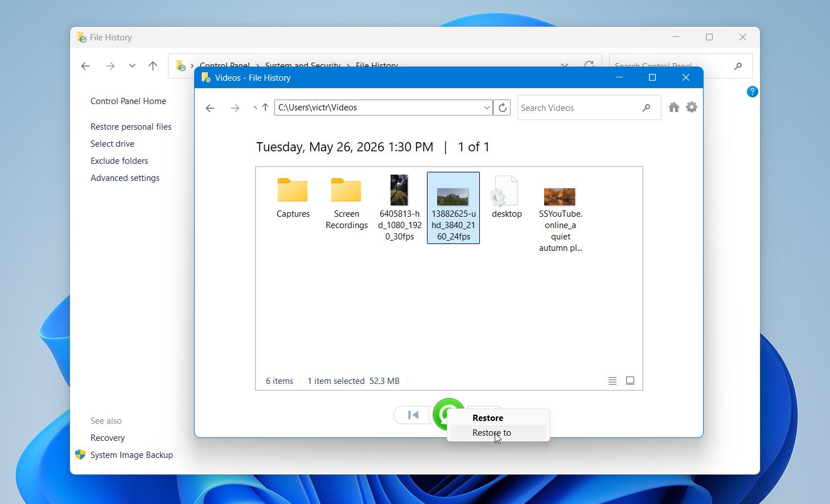Go back in Videos File History window

tap(210, 108)
